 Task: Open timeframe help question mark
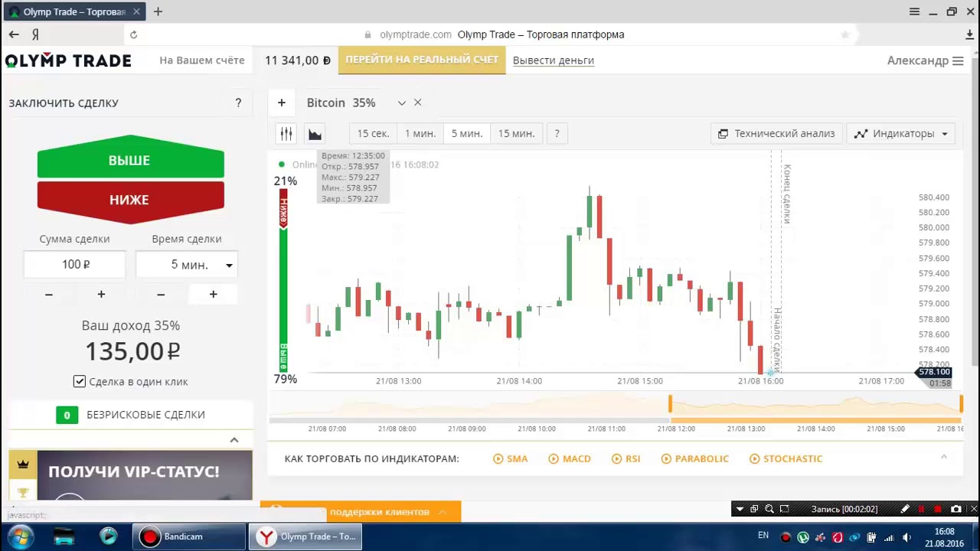pos(557,133)
